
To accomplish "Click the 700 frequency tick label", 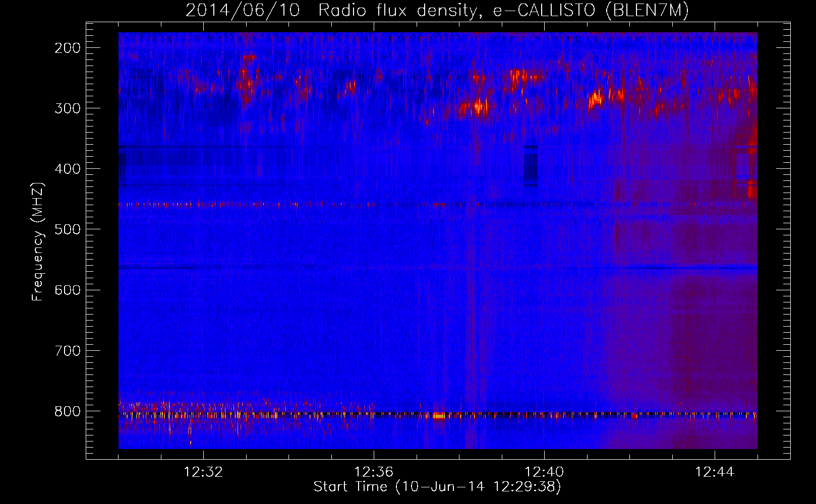I will (x=68, y=350).
